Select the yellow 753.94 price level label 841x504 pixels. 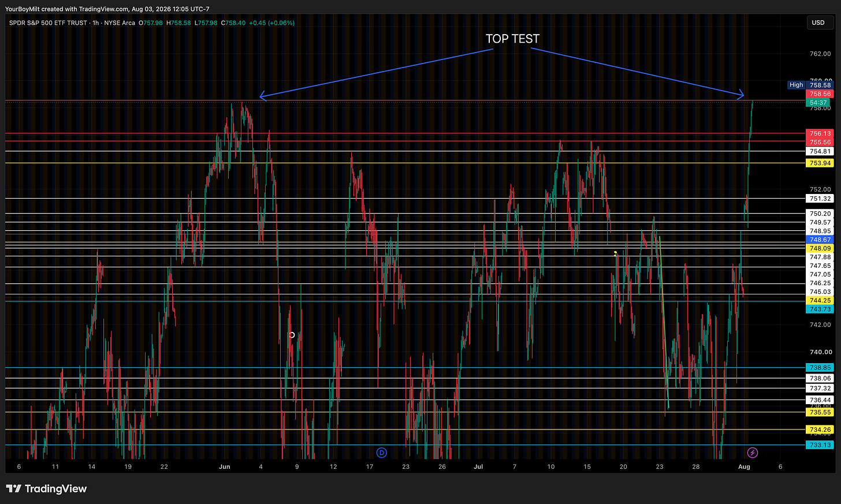(820, 163)
